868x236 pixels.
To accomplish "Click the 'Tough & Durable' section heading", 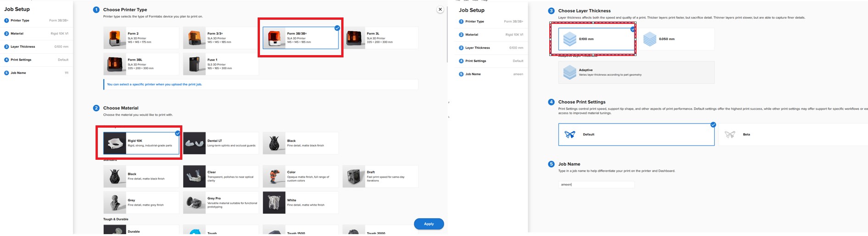I will [x=116, y=219].
